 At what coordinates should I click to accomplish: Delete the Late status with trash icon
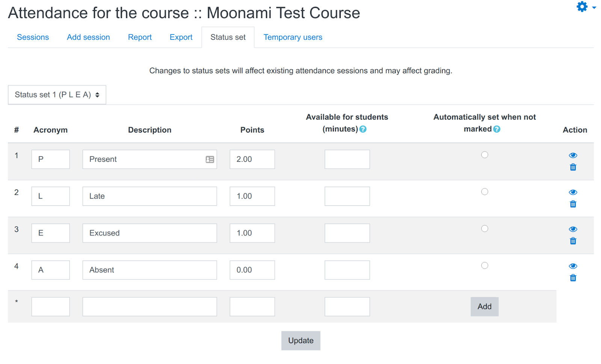coord(573,204)
